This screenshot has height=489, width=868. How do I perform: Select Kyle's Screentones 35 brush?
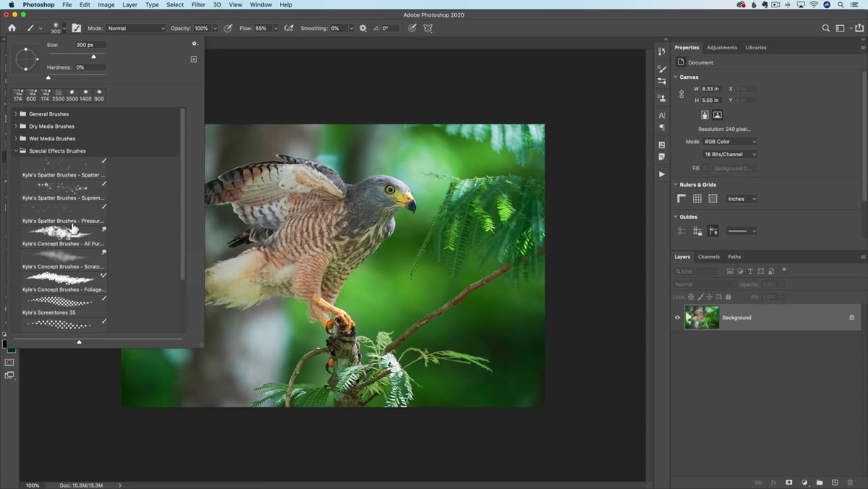64,305
